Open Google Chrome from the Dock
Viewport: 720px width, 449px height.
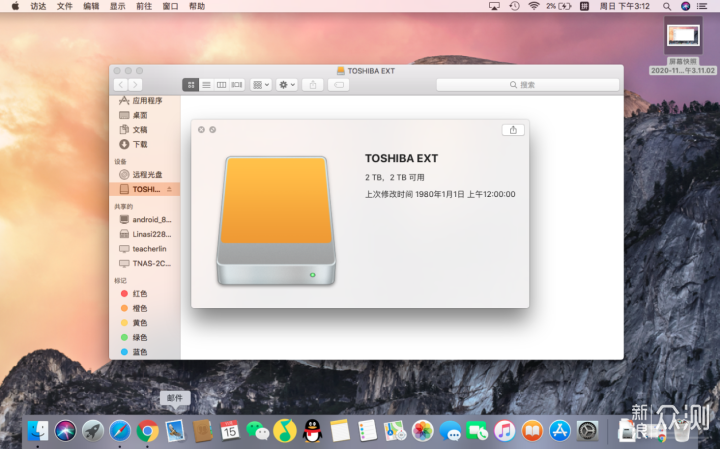(147, 431)
